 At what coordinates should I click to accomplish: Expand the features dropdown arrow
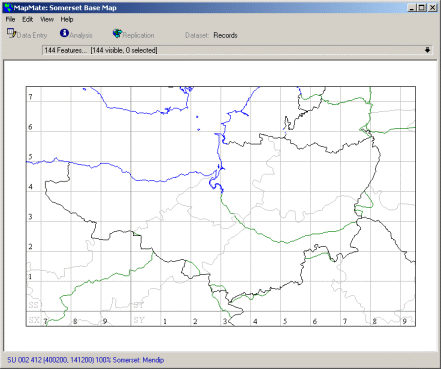pyautogui.click(x=427, y=50)
